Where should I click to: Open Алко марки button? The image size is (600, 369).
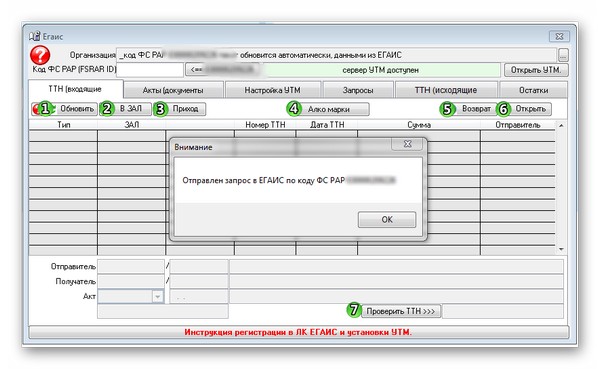point(328,109)
